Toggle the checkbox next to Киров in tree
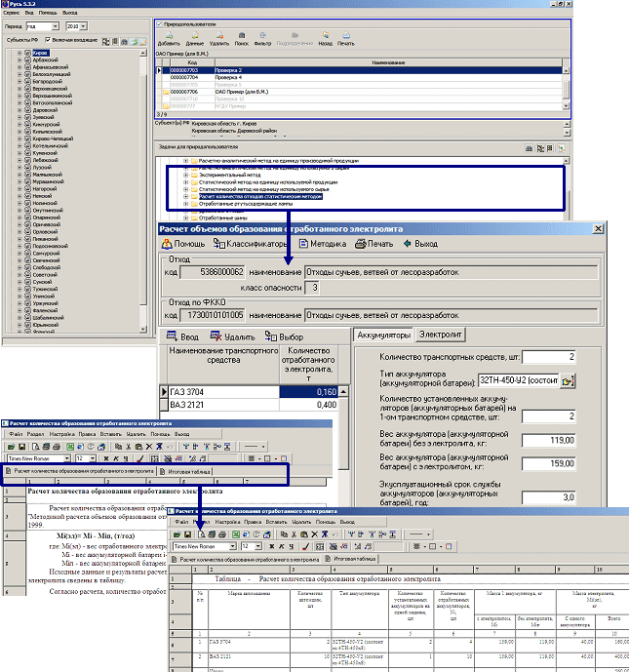 [26, 52]
